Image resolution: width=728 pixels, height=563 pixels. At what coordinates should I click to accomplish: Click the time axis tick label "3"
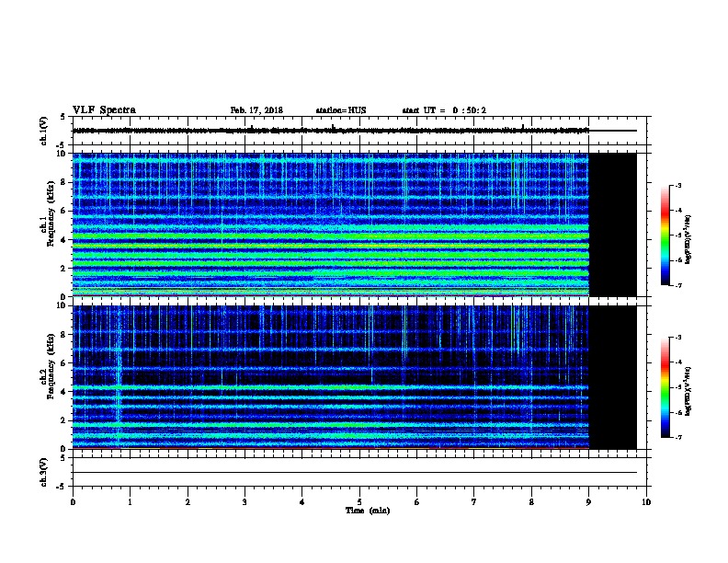(245, 501)
